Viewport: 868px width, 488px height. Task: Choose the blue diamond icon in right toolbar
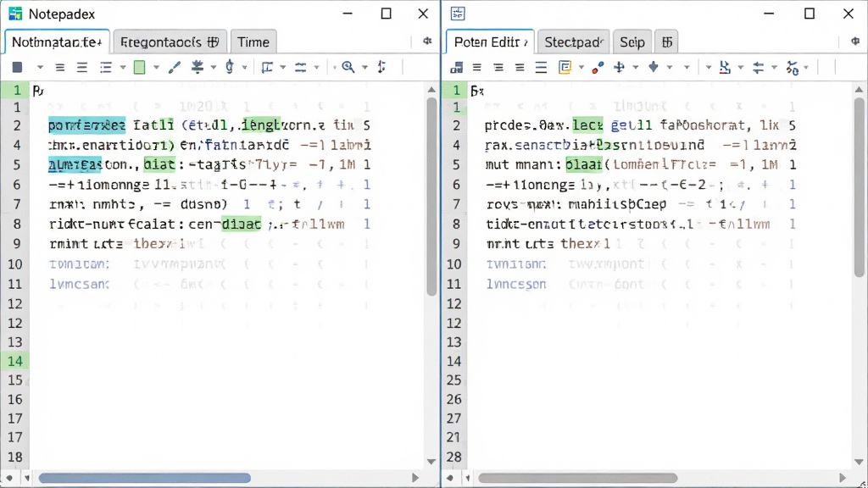[654, 67]
